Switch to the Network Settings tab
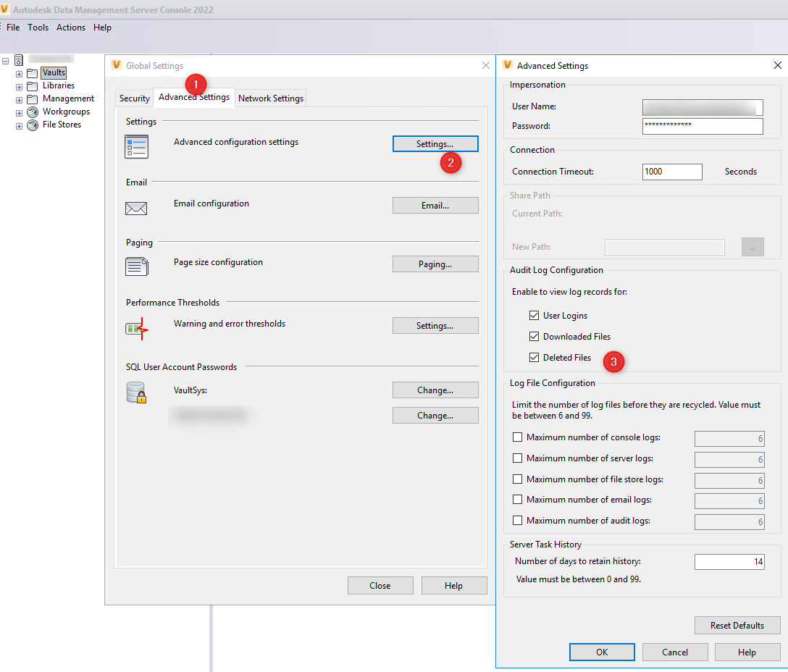 tap(270, 98)
